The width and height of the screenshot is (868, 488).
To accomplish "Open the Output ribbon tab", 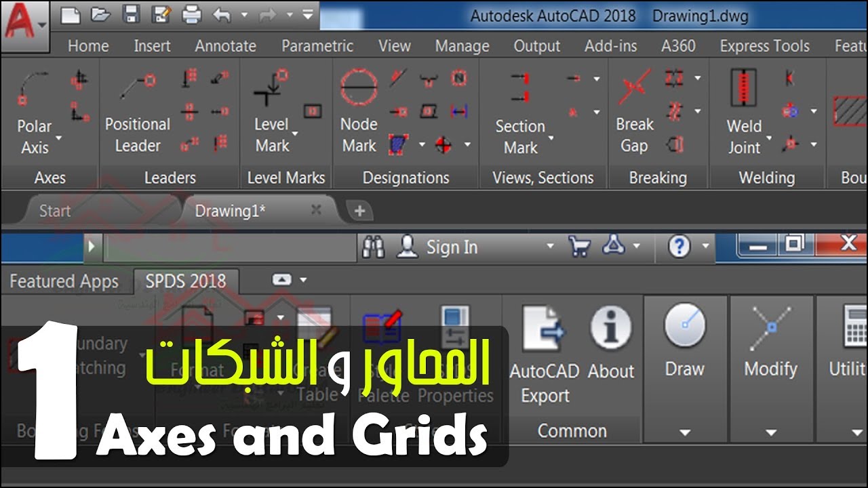I will [537, 46].
